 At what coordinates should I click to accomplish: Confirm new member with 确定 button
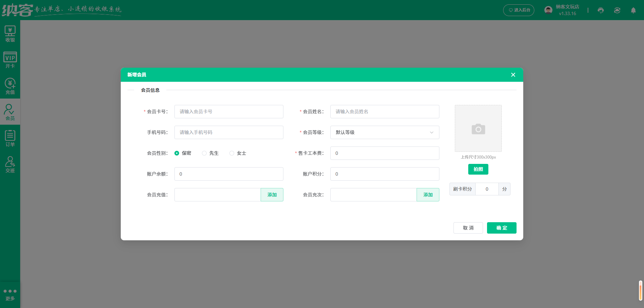pos(501,228)
